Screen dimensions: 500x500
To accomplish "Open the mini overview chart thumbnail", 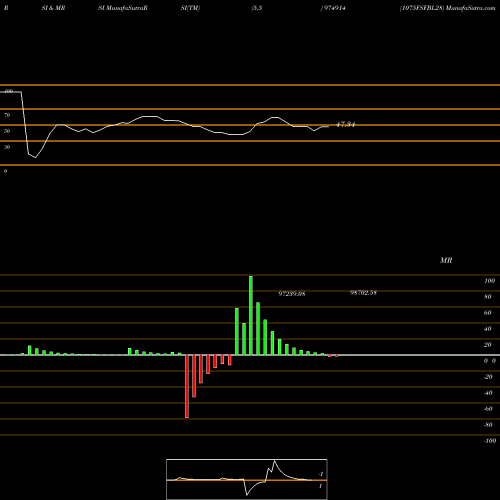I will coord(247,479).
